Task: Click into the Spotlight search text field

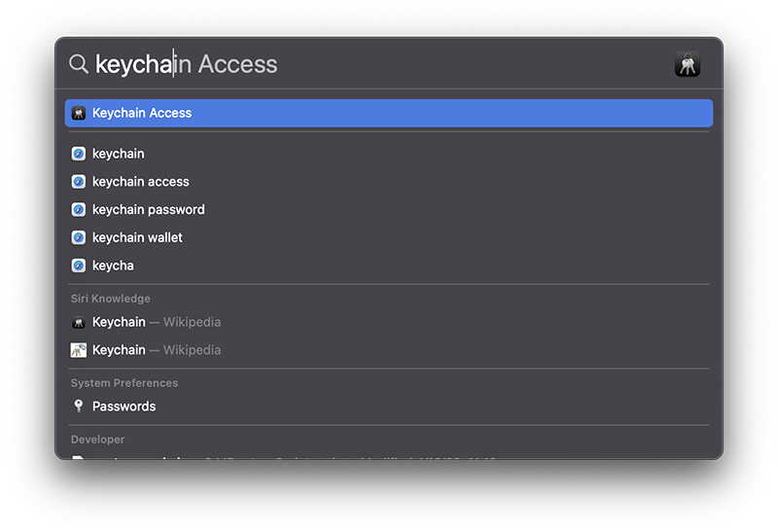Action: pyautogui.click(x=377, y=64)
